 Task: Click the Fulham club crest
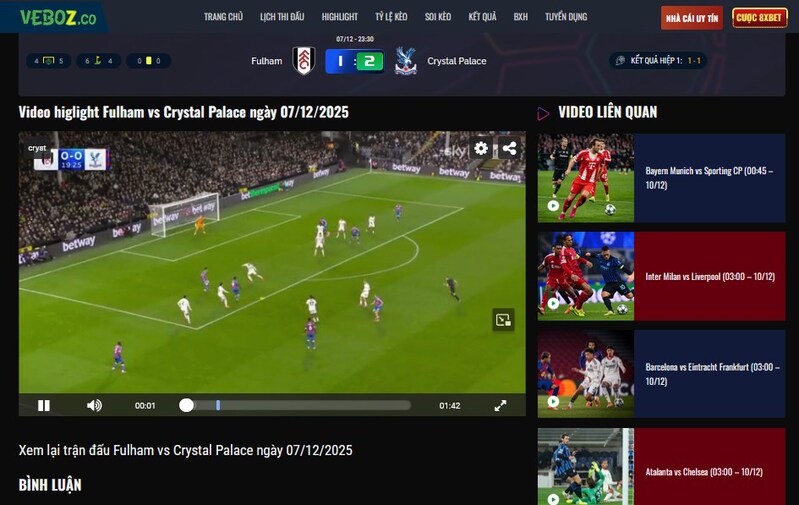[304, 61]
